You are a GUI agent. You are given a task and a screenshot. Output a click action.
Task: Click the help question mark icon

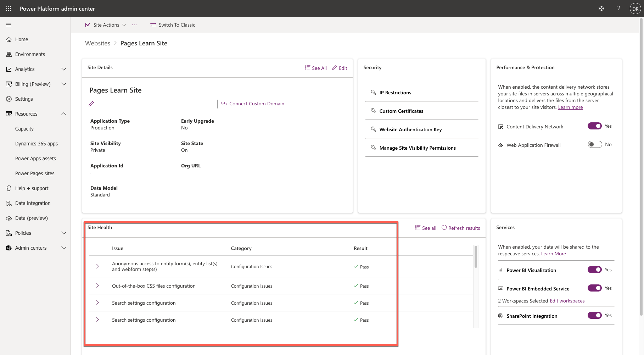point(618,9)
